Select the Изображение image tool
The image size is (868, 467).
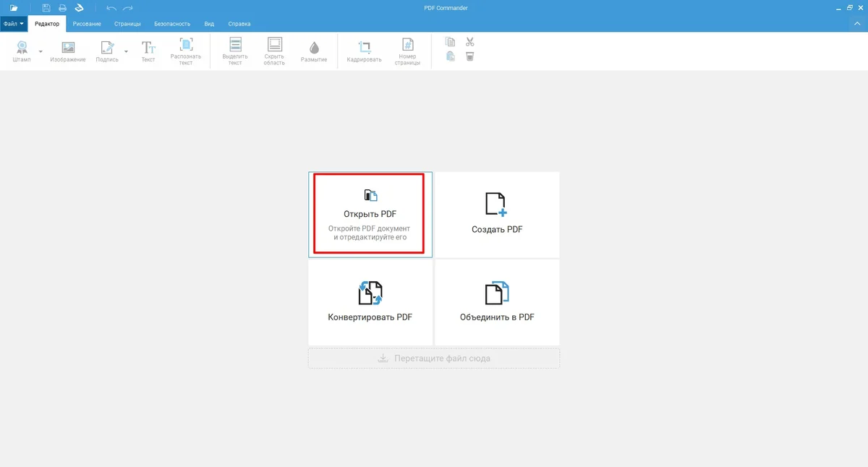point(68,51)
